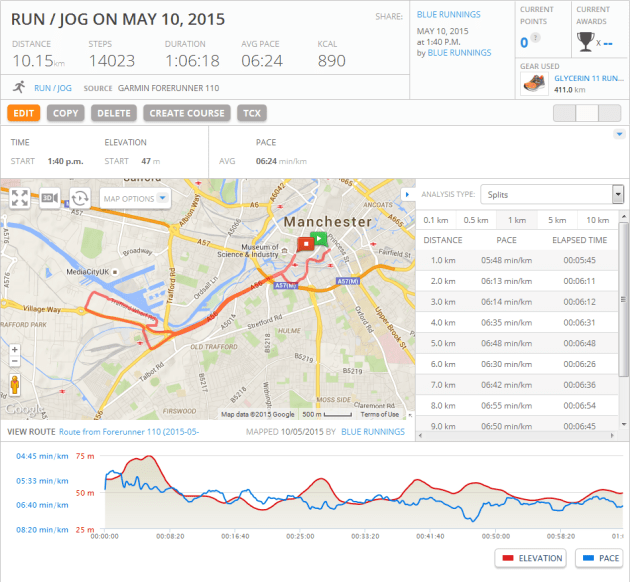Click the route replay icon
The height and width of the screenshot is (582, 630).
pos(80,198)
